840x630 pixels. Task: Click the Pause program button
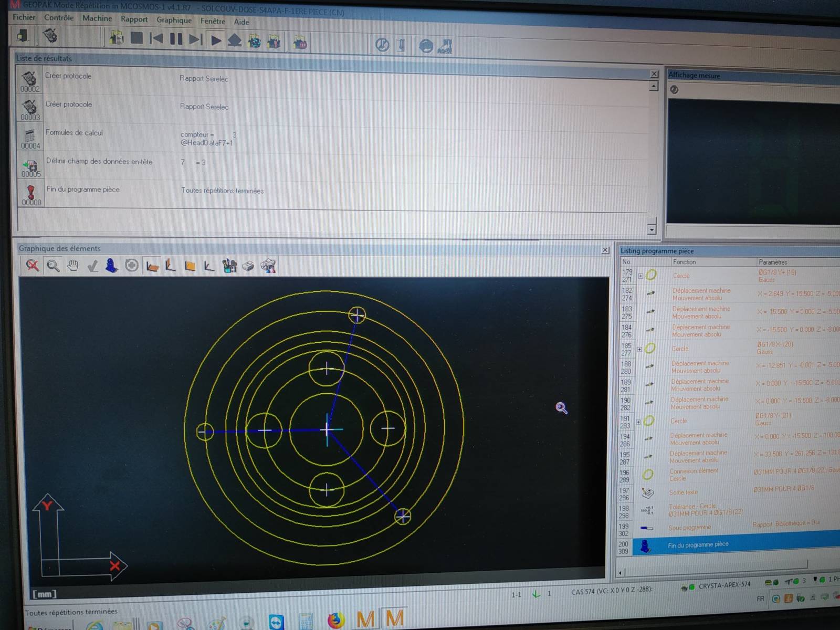click(x=176, y=38)
